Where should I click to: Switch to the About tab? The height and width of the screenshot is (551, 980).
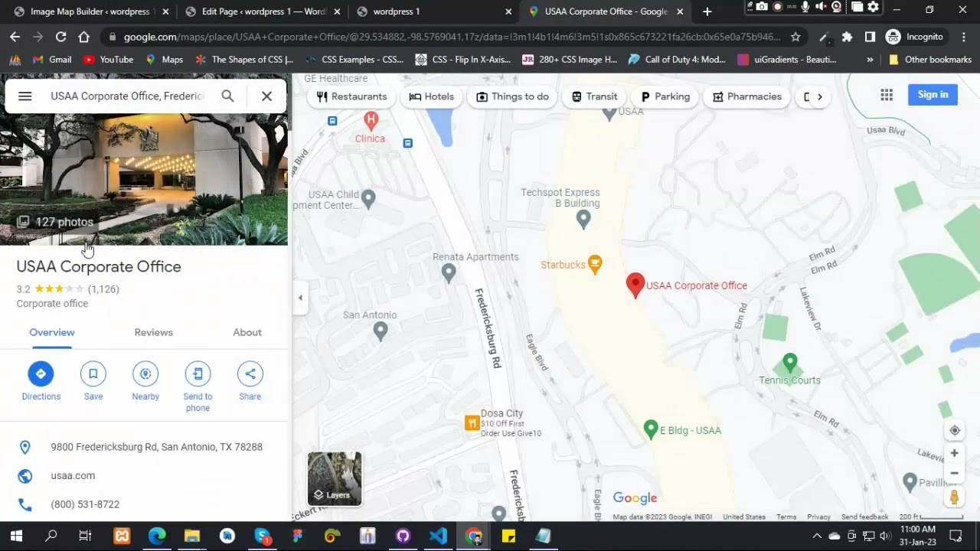point(247,332)
